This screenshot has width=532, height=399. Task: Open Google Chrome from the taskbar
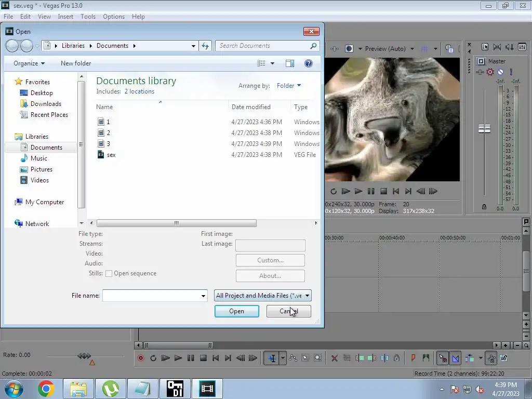pos(46,389)
